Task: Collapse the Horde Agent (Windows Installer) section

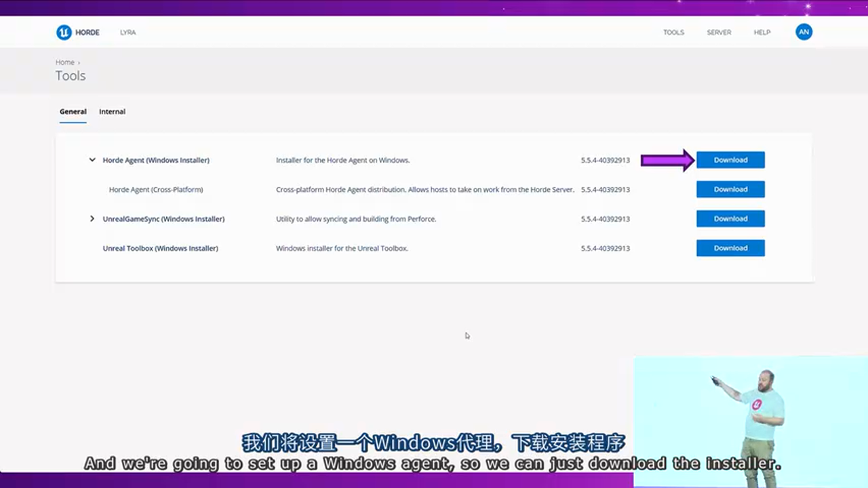Action: click(x=92, y=160)
